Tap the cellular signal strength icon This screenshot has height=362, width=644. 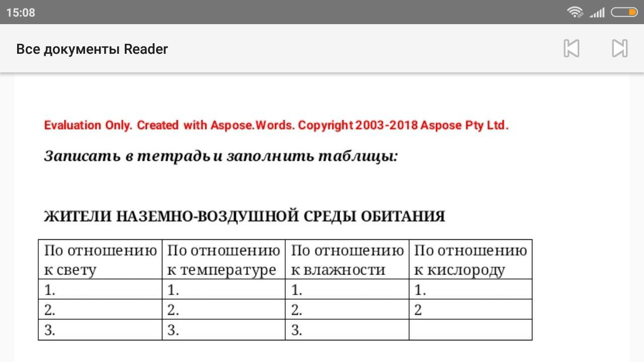coord(597,12)
